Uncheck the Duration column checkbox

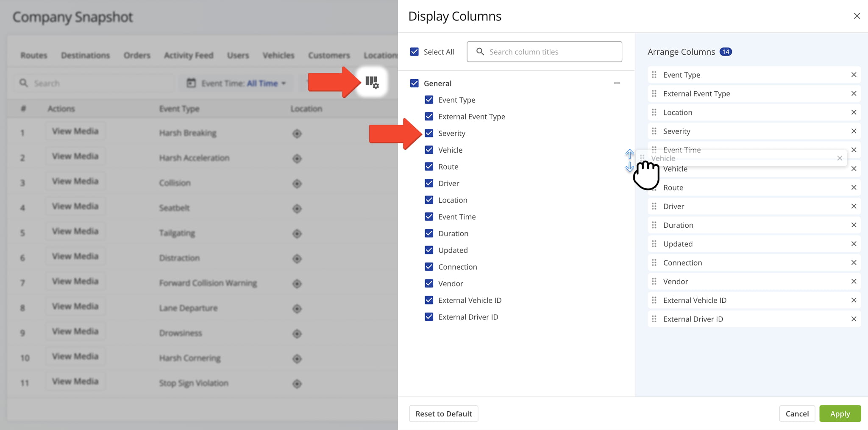[429, 233]
